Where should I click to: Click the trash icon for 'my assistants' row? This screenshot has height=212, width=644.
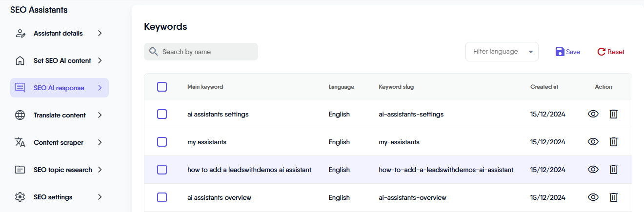614,142
